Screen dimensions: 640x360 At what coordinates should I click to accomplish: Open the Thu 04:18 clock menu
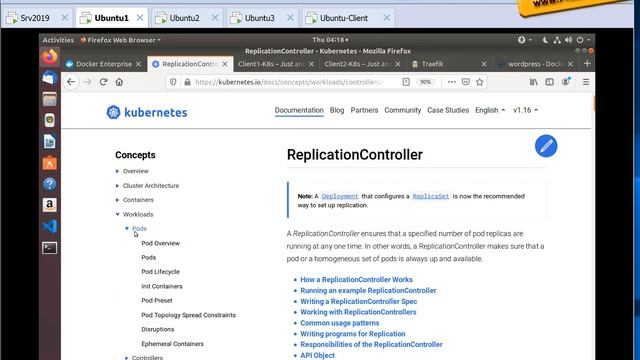pyautogui.click(x=330, y=40)
